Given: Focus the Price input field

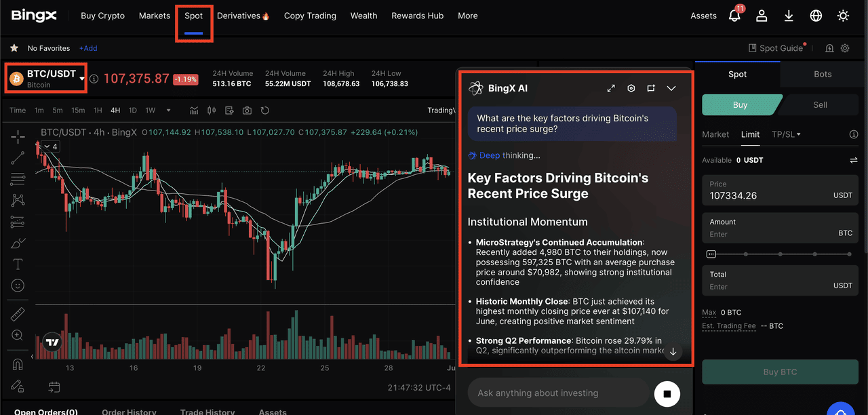Looking at the screenshot, I should tap(780, 191).
